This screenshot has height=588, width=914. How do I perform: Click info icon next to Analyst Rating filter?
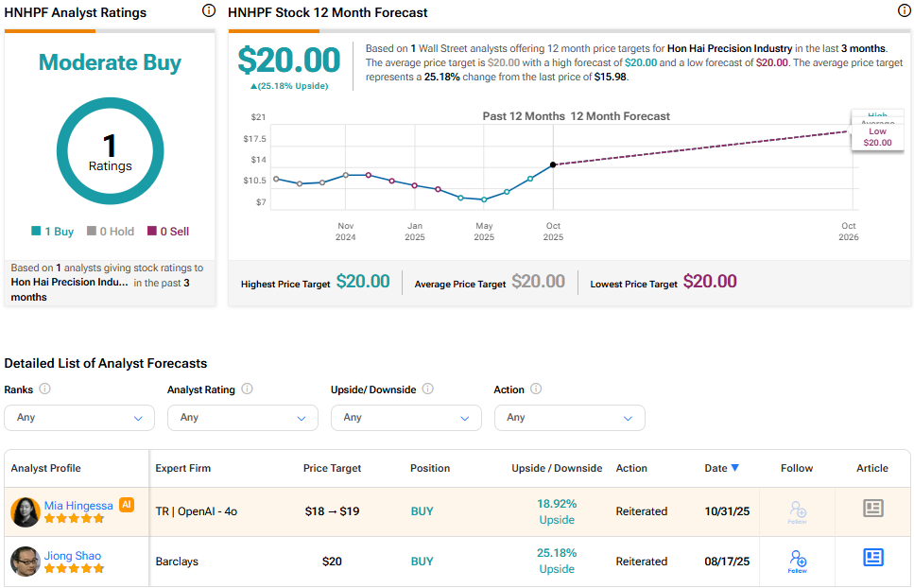pyautogui.click(x=247, y=389)
